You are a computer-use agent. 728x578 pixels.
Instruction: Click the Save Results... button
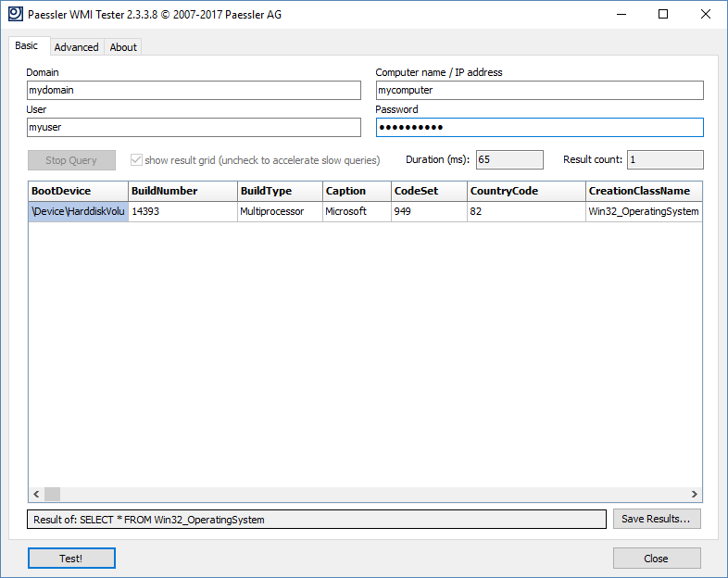point(657,519)
